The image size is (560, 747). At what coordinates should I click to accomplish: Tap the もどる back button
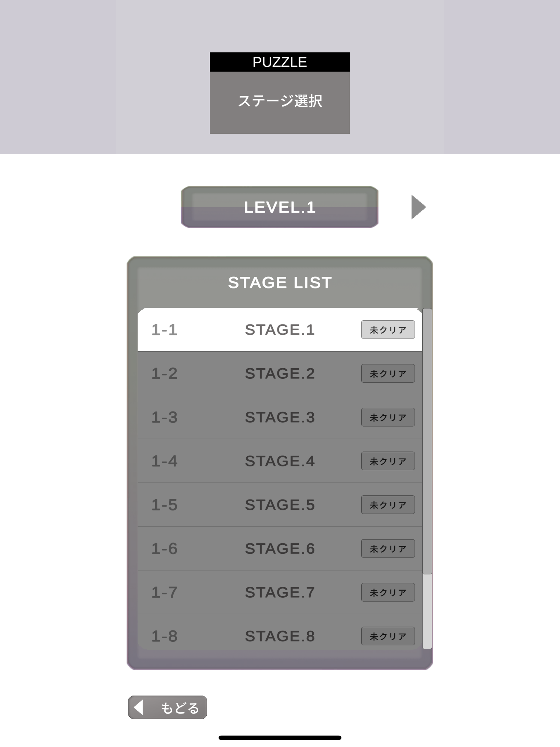[x=168, y=707]
